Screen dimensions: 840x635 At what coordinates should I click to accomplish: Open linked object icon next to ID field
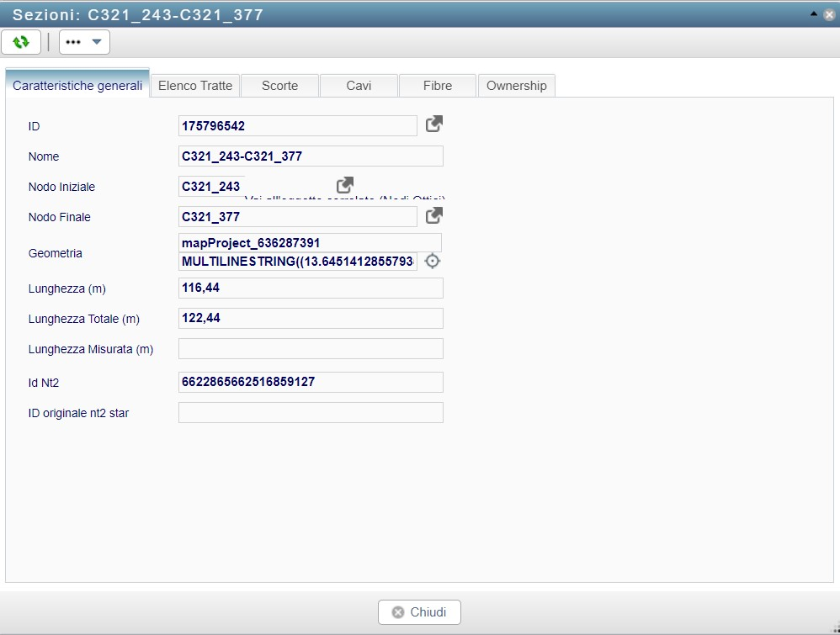click(434, 124)
